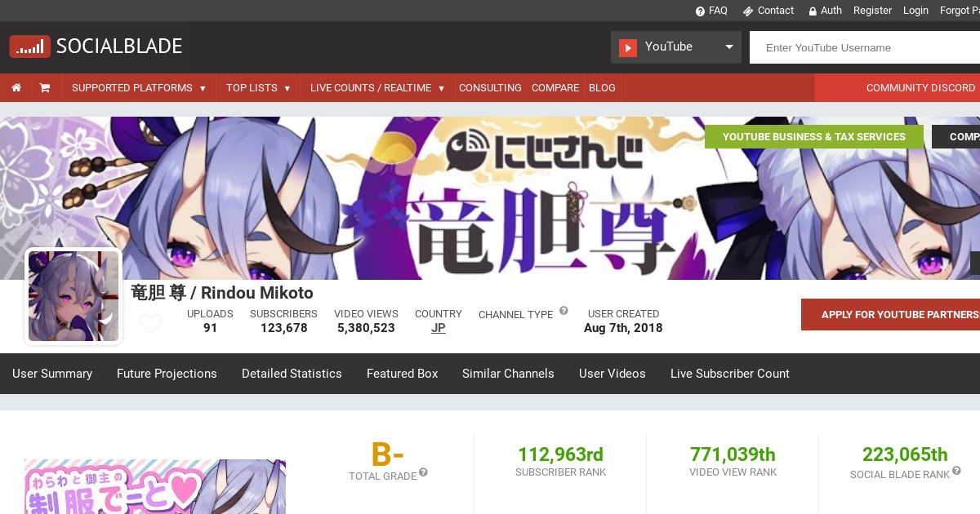Viewport: 980px width, 514px height.
Task: Open the Compare menu item
Action: tap(555, 87)
